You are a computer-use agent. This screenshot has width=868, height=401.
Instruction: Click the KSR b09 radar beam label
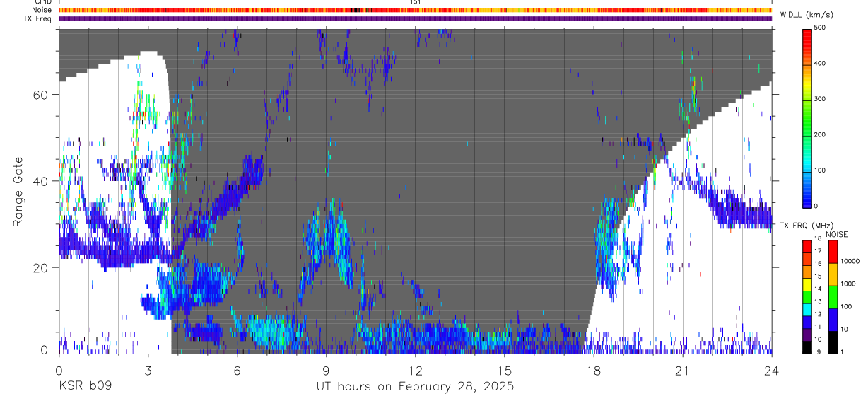[85, 387]
